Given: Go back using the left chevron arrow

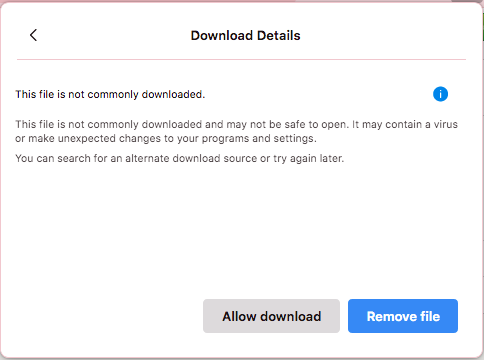Looking at the screenshot, I should pyautogui.click(x=33, y=35).
